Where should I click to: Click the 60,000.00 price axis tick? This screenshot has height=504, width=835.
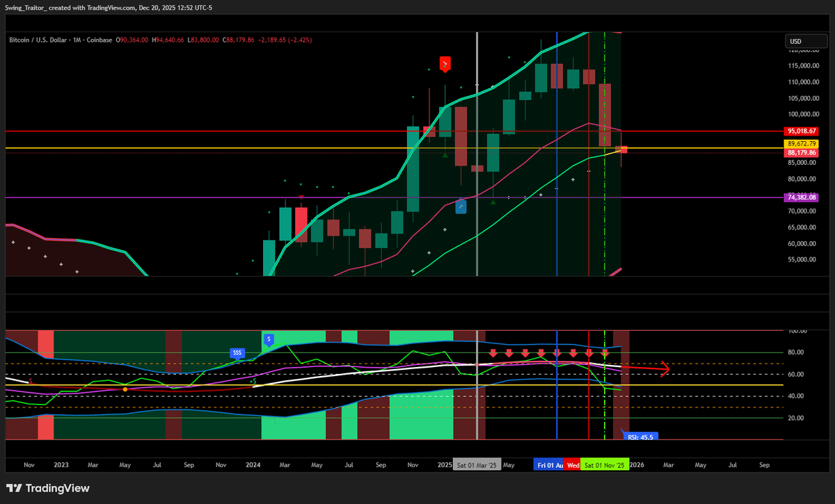[x=802, y=244]
